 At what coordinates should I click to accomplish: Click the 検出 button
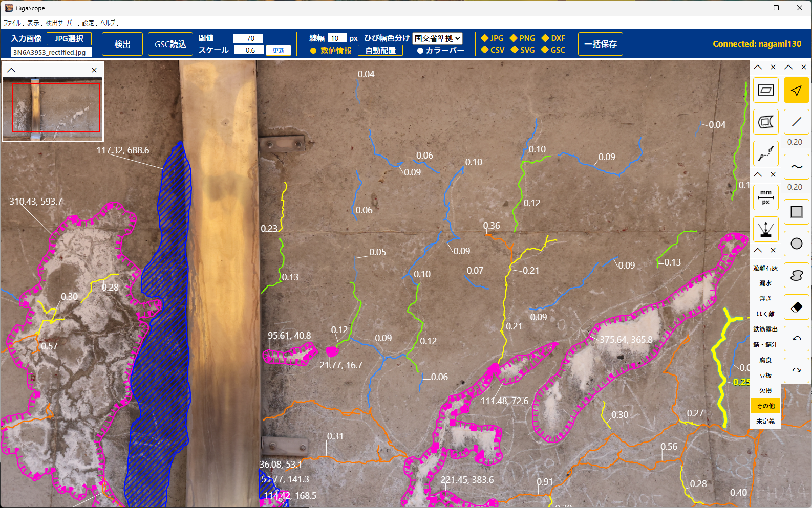tap(122, 44)
